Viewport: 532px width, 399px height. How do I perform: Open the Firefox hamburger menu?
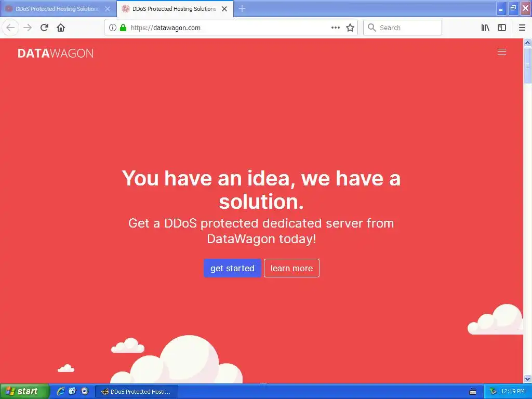(522, 28)
